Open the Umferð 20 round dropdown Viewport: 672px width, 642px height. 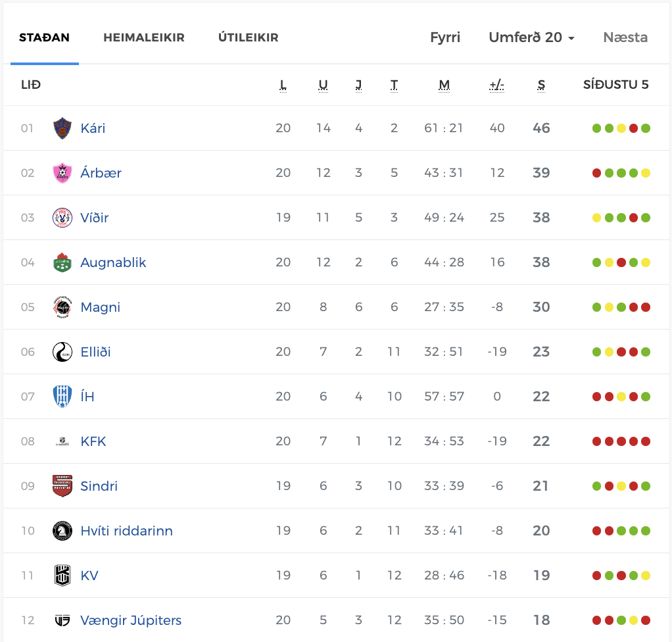[x=531, y=37]
